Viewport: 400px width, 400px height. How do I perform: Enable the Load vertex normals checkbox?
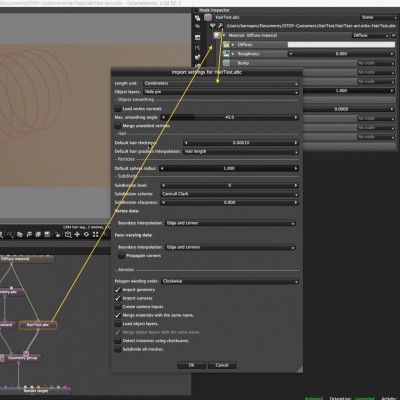pos(118,109)
